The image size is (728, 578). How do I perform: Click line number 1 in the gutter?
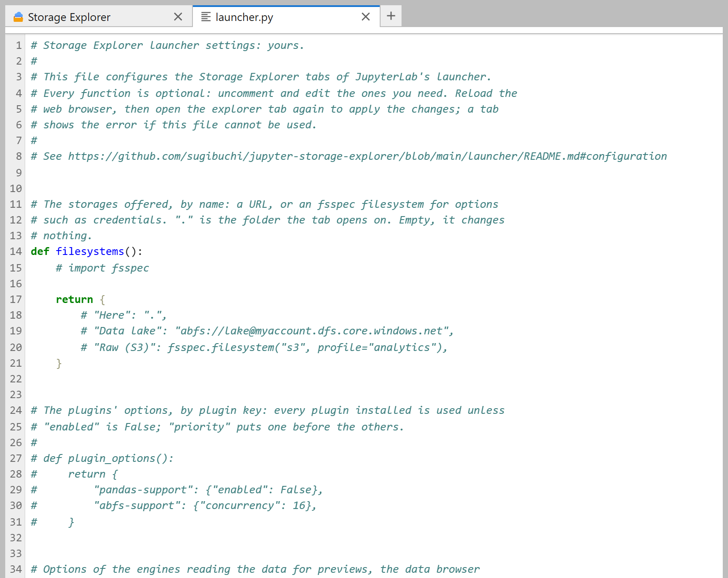pos(19,45)
